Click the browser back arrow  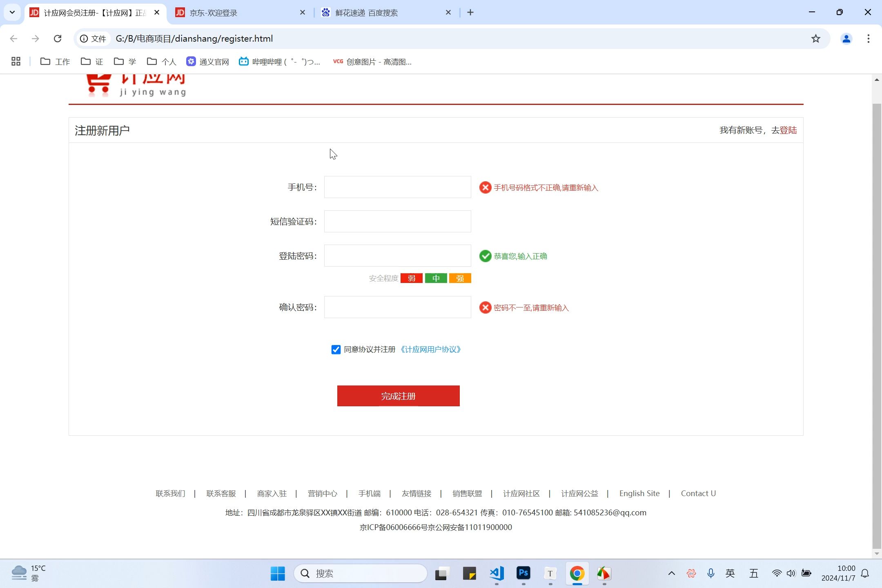[x=13, y=38]
